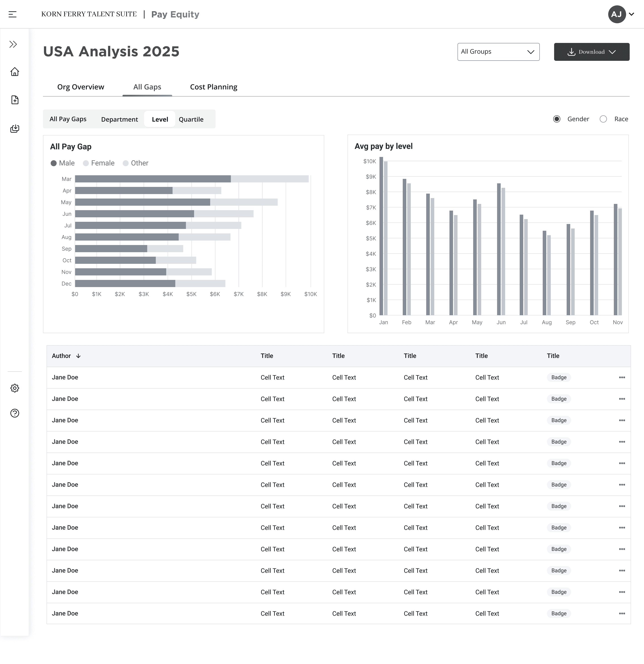Screen dimensions: 644x664
Task: Open settings gear in sidebar
Action: tap(15, 388)
